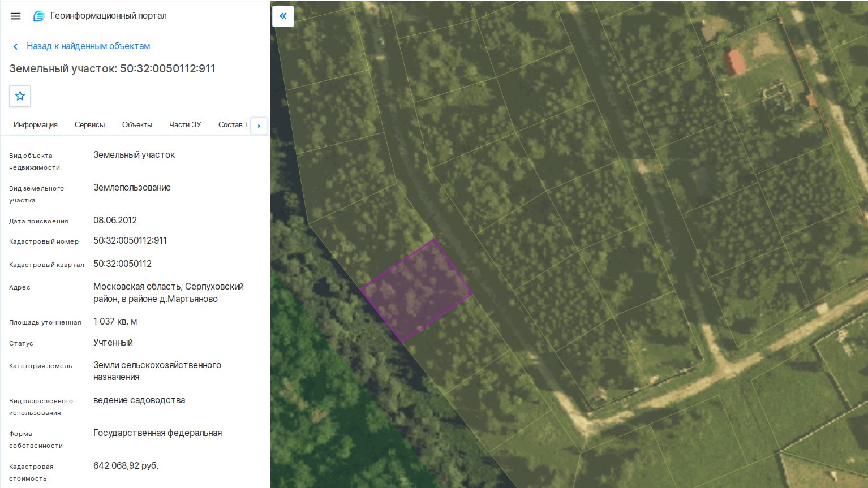
Task: Click cadastral value 642 068,92 руб.
Action: click(126, 466)
